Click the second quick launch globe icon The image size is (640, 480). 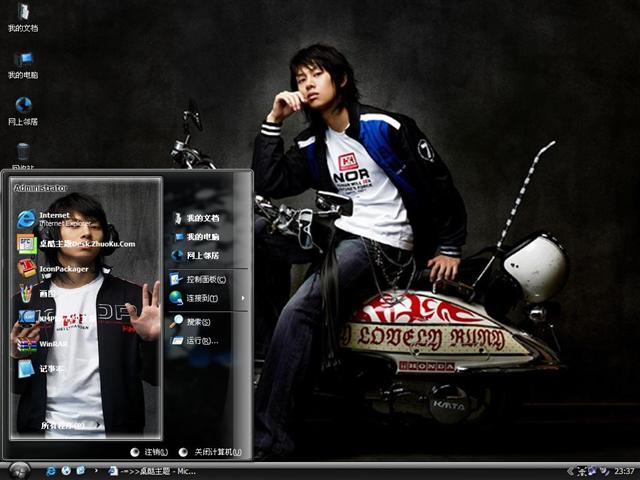[66, 471]
